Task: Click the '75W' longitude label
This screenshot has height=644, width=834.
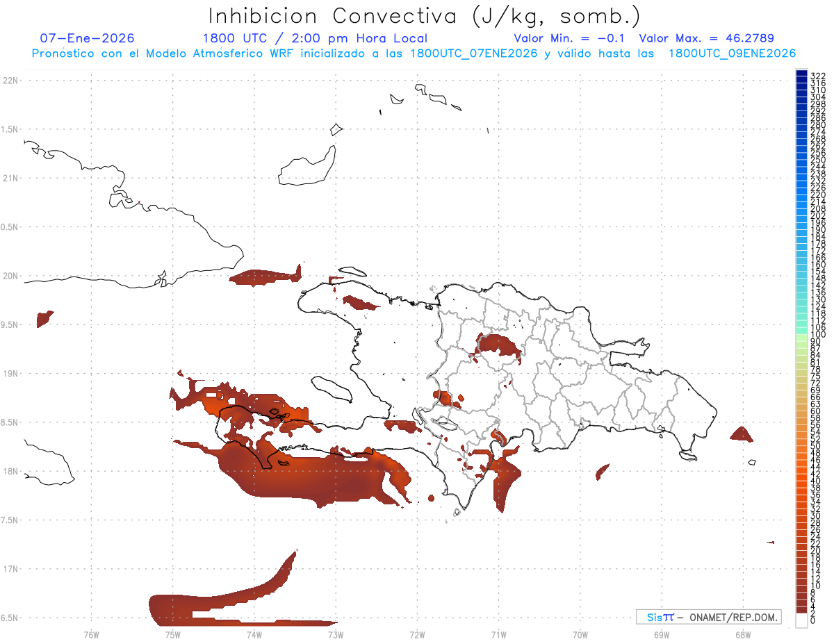Action: click(172, 634)
